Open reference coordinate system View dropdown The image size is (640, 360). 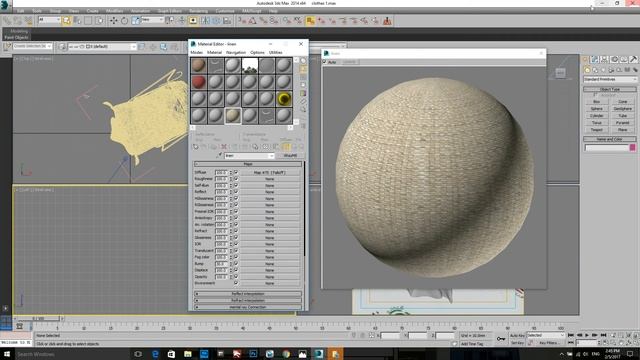[x=152, y=20]
